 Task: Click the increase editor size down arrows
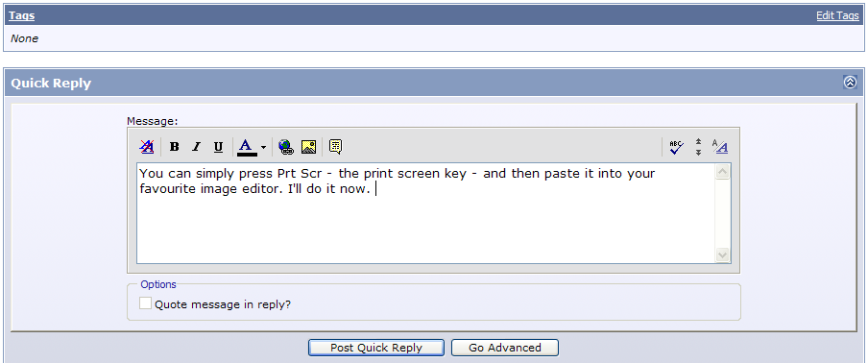(698, 152)
